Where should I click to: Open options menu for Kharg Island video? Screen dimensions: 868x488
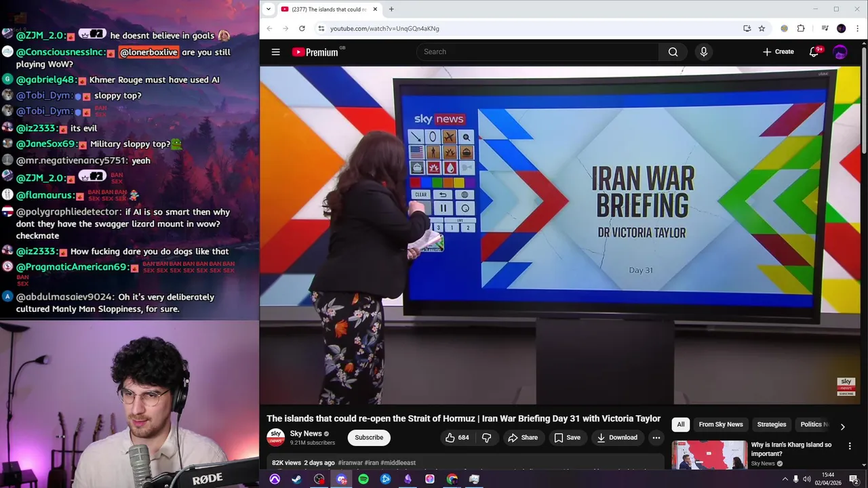click(x=850, y=446)
